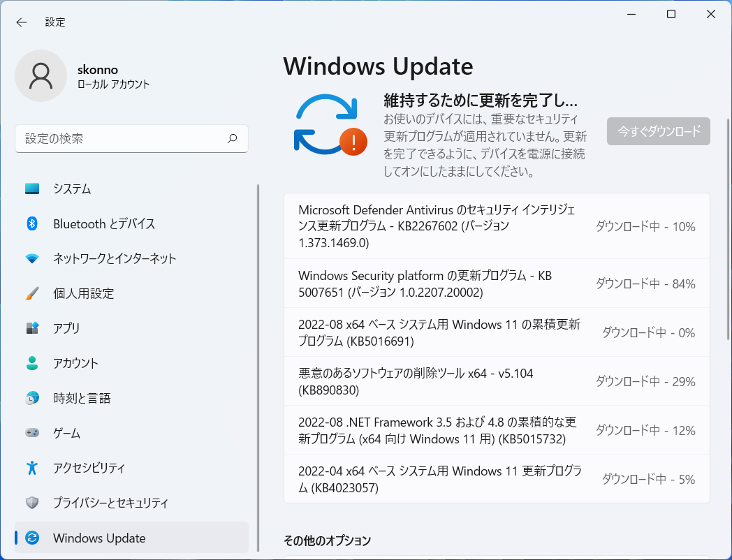Screen dimensions: 732x560
Task: Open アカウント settings
Action: coord(131,363)
